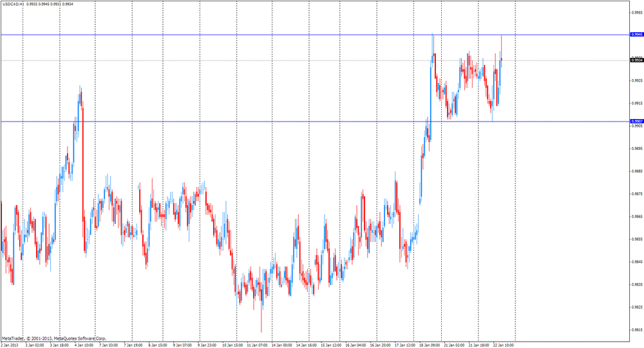Click the blue 0.9907 price tag
The image size is (644, 348).
tap(637, 122)
